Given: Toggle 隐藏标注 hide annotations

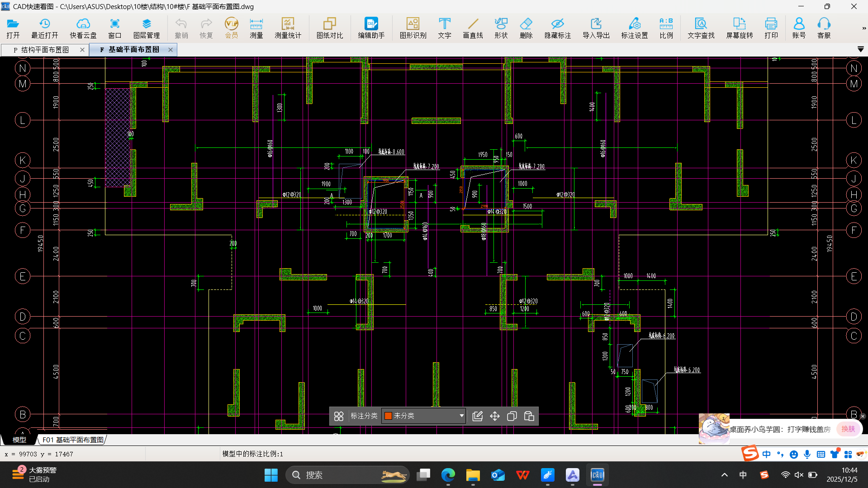Looking at the screenshot, I should (x=557, y=28).
